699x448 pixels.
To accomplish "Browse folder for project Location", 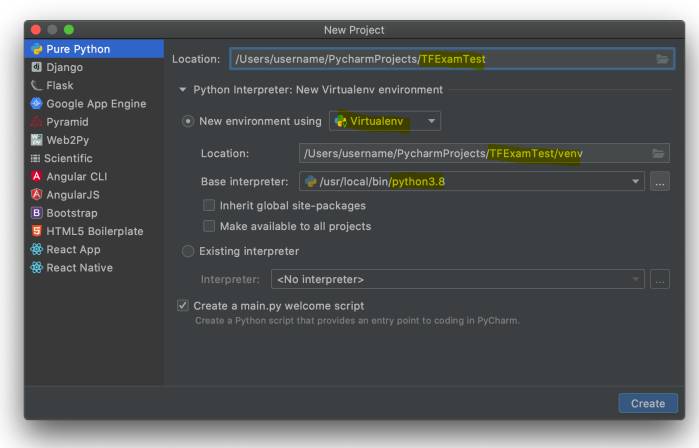I will click(x=662, y=59).
